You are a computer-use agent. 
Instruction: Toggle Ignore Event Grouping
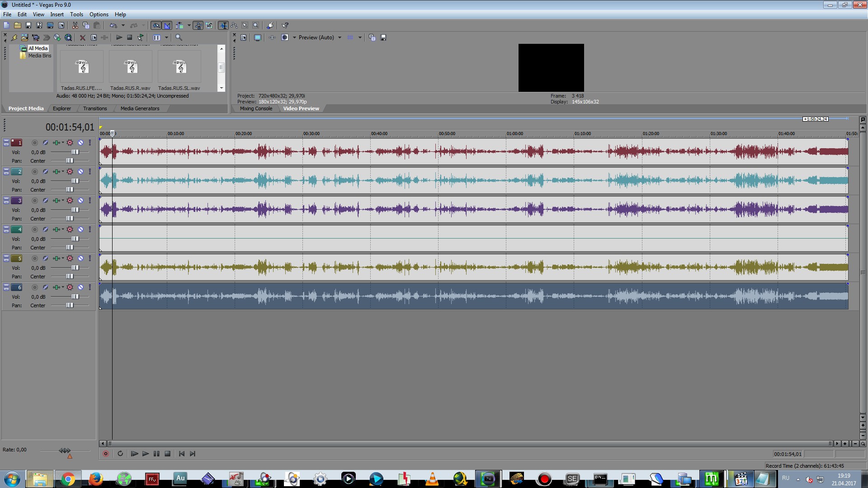coord(209,25)
